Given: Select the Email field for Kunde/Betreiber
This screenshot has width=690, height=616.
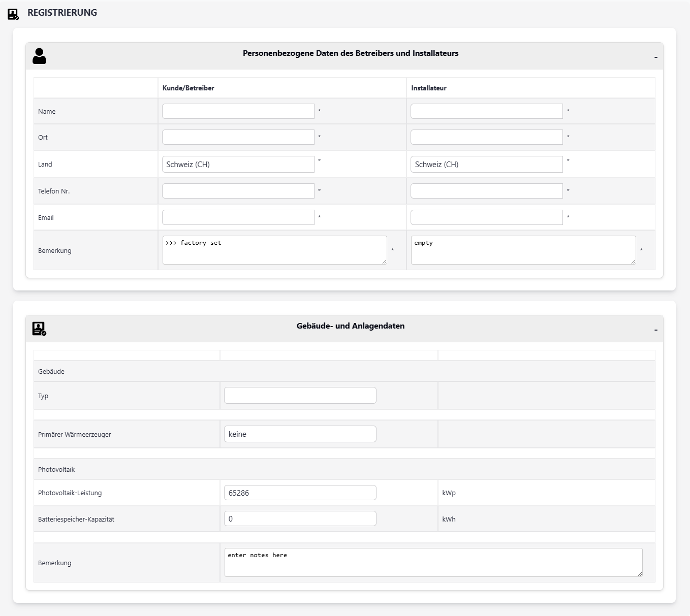Looking at the screenshot, I should click(x=238, y=217).
